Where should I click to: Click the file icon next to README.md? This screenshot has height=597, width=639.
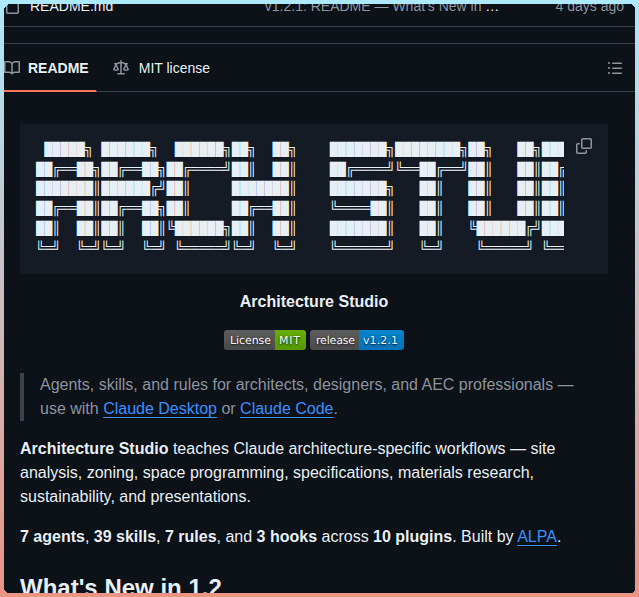[13, 7]
